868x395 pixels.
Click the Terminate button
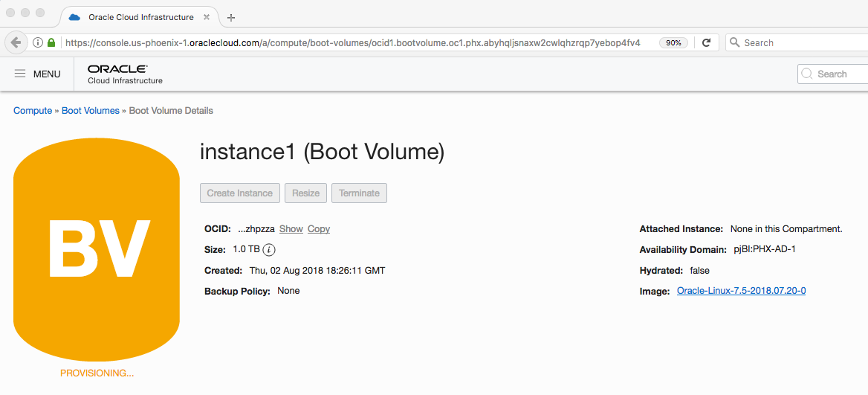pyautogui.click(x=359, y=193)
